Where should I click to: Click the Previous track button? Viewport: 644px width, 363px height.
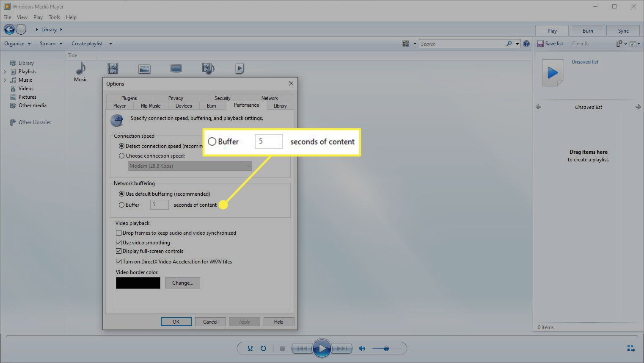[x=302, y=349]
